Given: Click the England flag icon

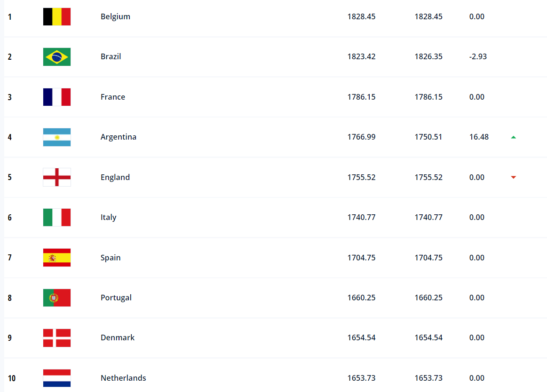Looking at the screenshot, I should 57,177.
